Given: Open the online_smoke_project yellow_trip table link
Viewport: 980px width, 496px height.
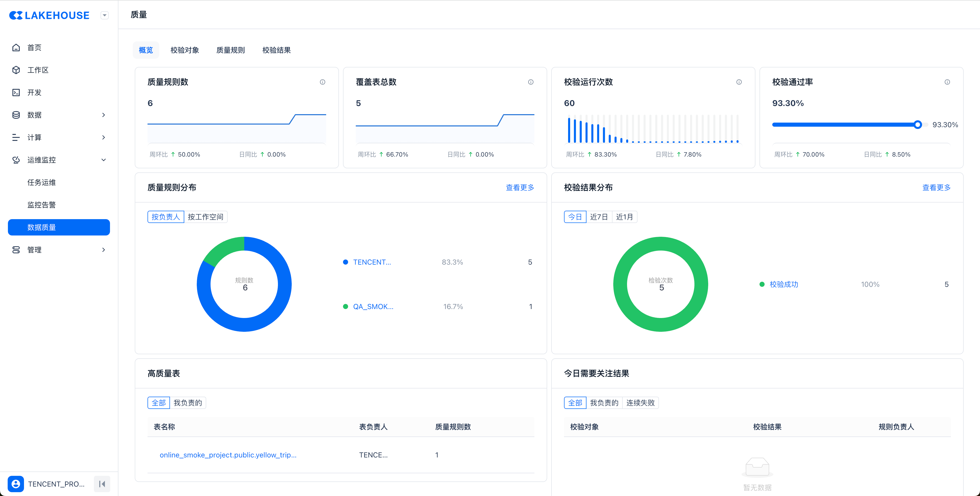Looking at the screenshot, I should 228,455.
